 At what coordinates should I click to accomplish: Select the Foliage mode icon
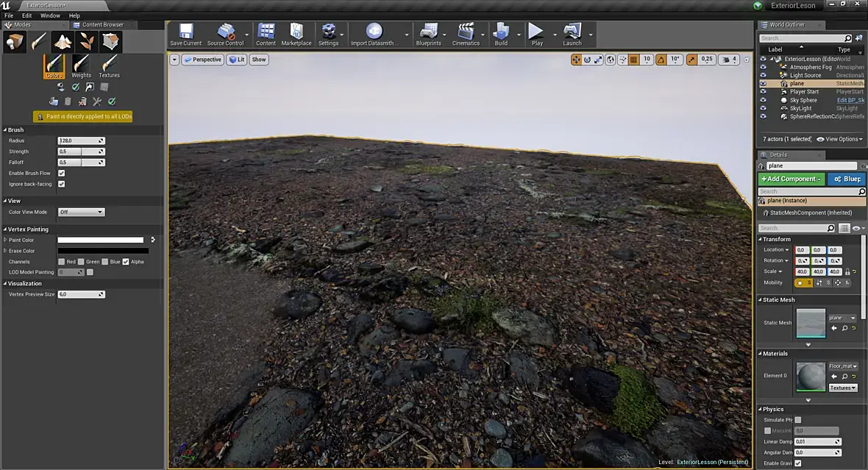click(86, 42)
